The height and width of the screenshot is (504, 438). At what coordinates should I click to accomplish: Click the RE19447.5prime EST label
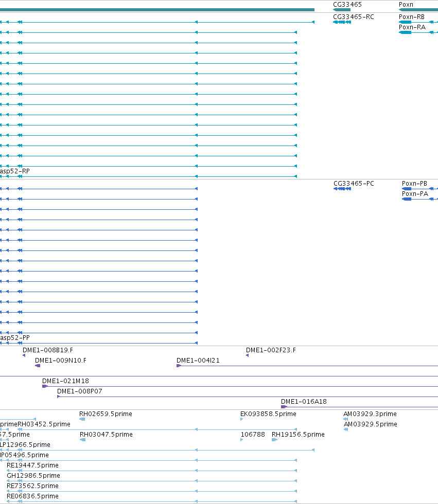coord(32,465)
